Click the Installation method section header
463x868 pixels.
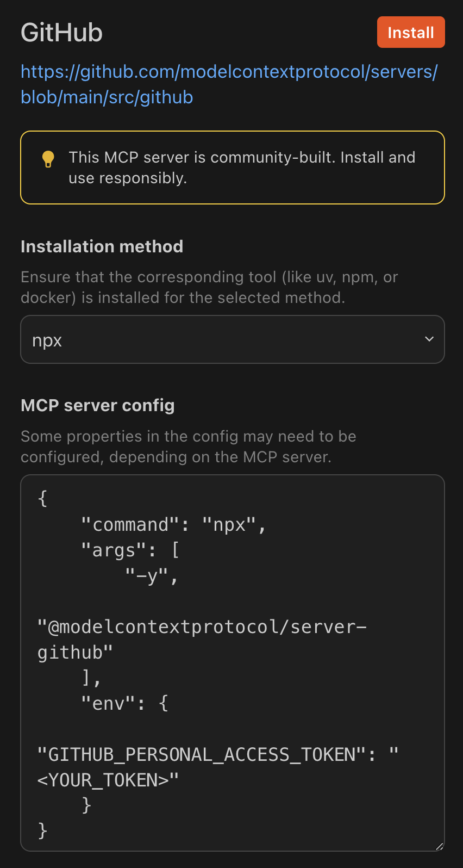(102, 246)
